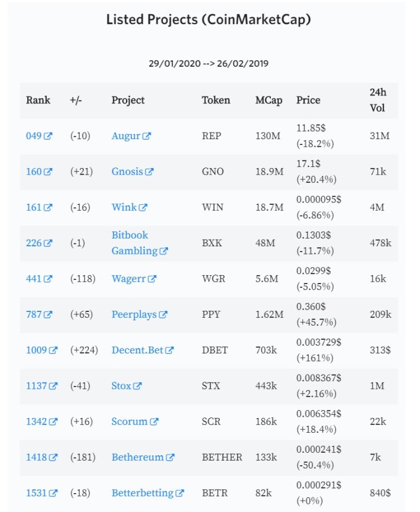Open rank 1009 CoinMarketCap link
The width and height of the screenshot is (420, 512).
tap(37, 350)
